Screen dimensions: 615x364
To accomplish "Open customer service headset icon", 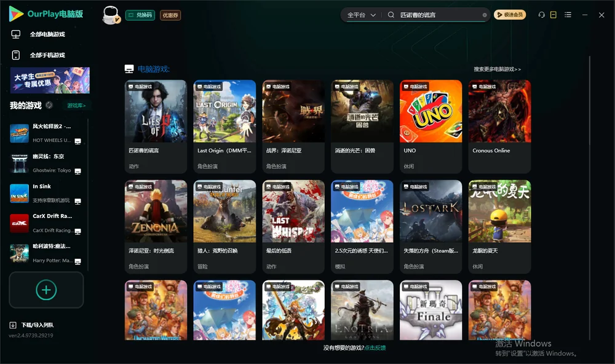I will point(542,15).
